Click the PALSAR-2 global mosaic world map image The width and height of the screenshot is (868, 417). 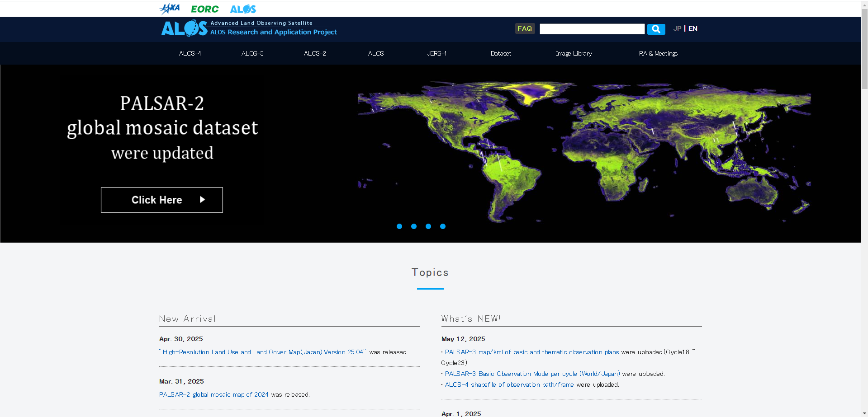(x=584, y=152)
